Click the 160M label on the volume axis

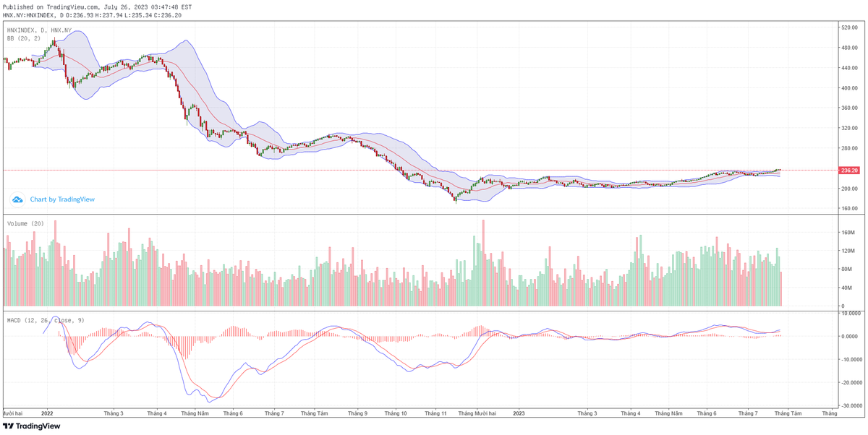pyautogui.click(x=848, y=233)
